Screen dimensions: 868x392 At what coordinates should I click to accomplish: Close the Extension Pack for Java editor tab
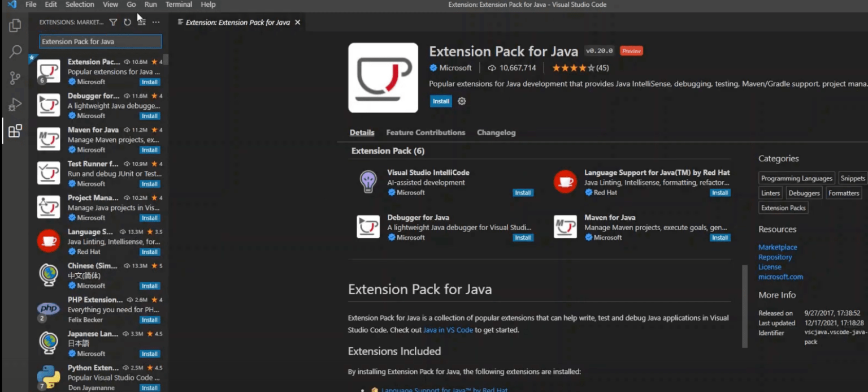[x=297, y=22]
